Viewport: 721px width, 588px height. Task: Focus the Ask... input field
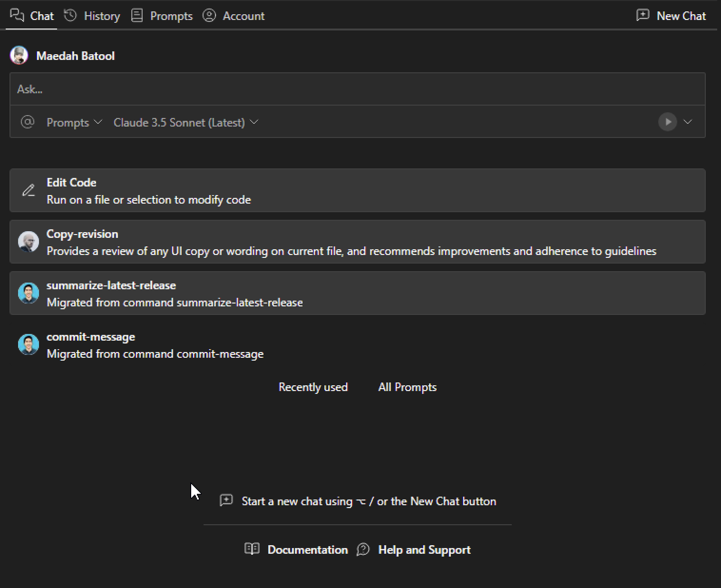tap(358, 89)
